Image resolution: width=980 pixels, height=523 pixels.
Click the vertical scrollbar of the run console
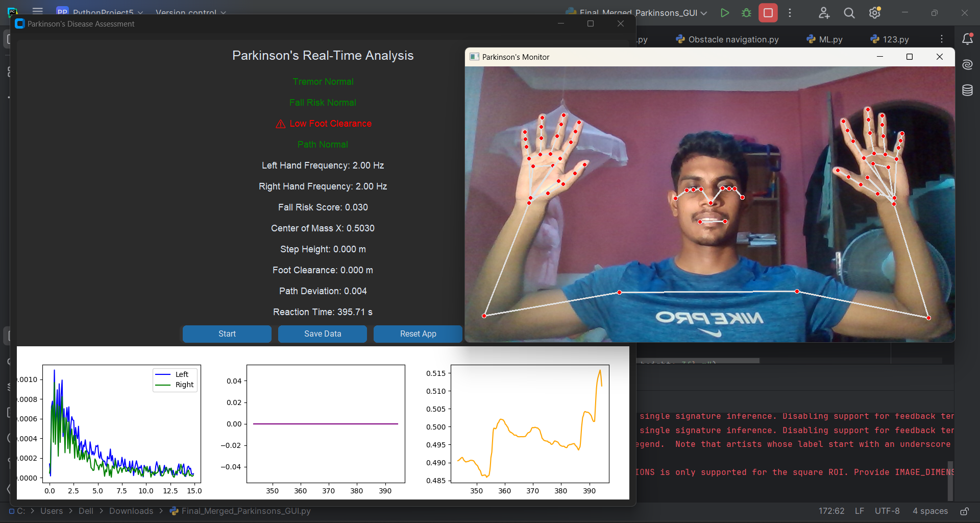tap(950, 480)
